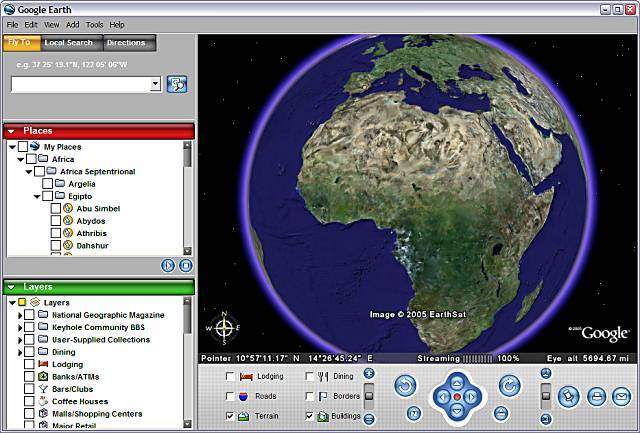Collapse the Africa folder node
This screenshot has width=640, height=433.
tap(20, 160)
